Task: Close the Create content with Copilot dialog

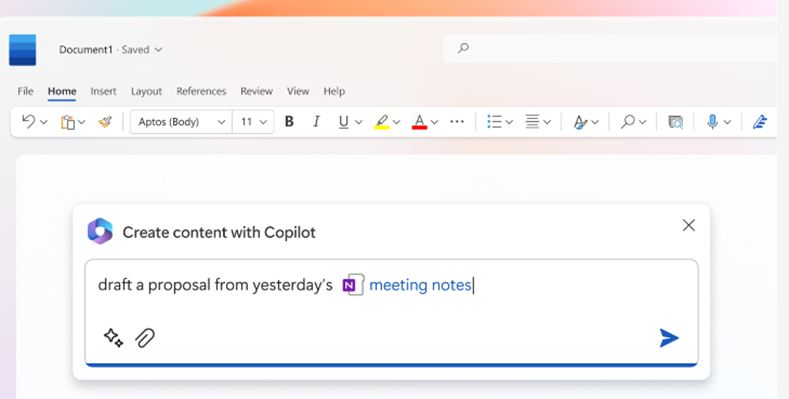Action: point(689,225)
